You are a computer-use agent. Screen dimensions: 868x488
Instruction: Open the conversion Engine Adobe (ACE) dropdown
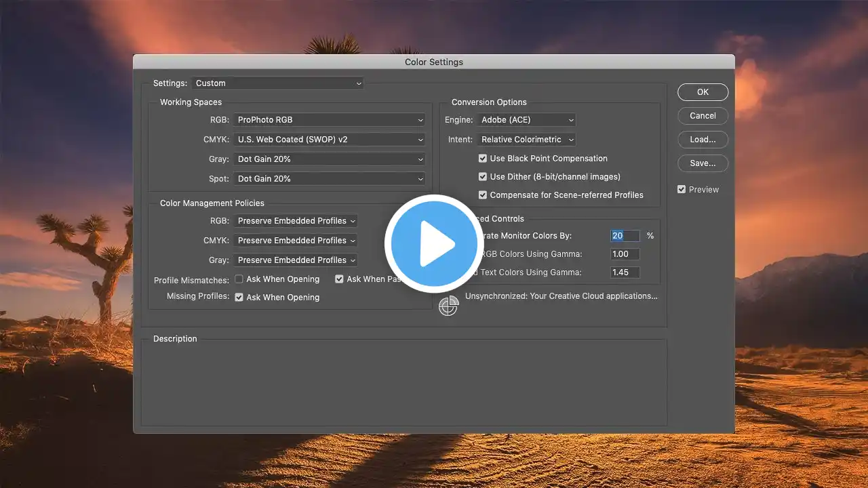[526, 120]
